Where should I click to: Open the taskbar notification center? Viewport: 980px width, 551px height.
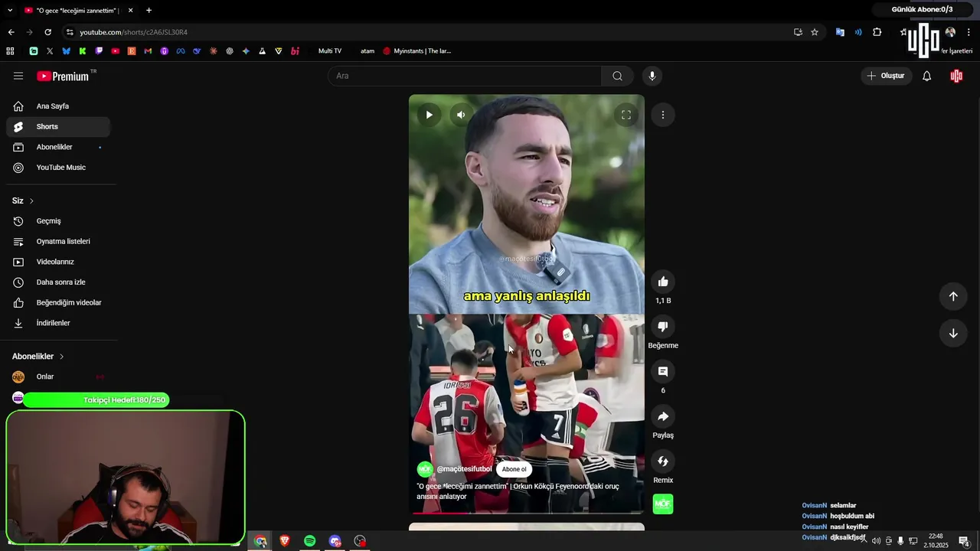pos(963,541)
